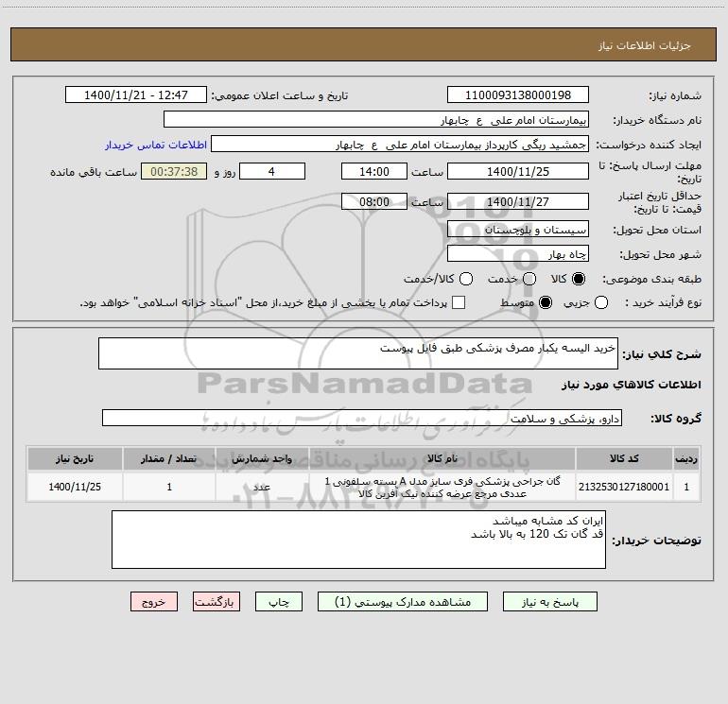Click the general description text box خرید البسه

click(358, 353)
